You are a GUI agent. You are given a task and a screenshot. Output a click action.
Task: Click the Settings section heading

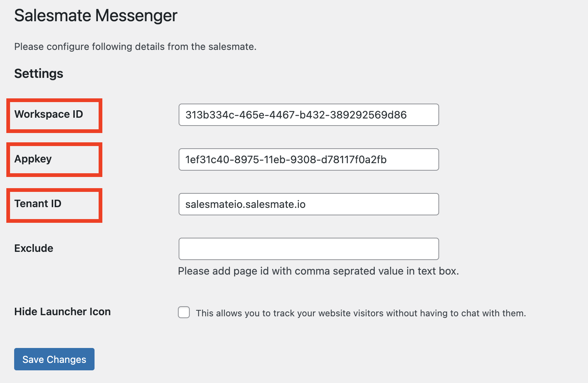click(38, 73)
